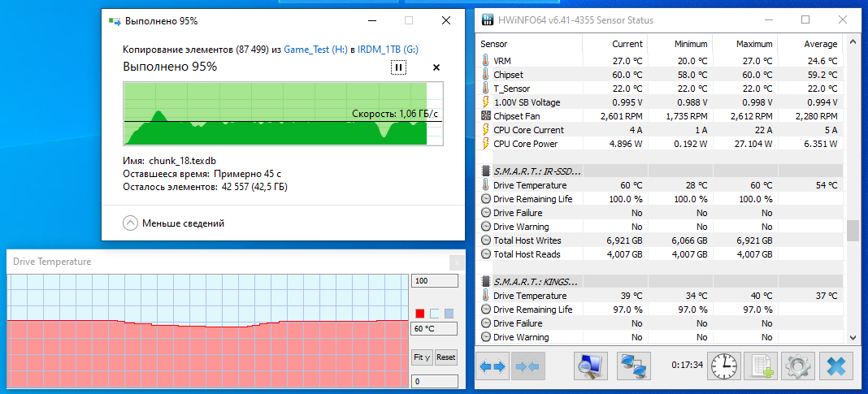Click the HWiNFO vertical scrollbar thumb
The width and height of the screenshot is (868, 394).
coord(853,231)
